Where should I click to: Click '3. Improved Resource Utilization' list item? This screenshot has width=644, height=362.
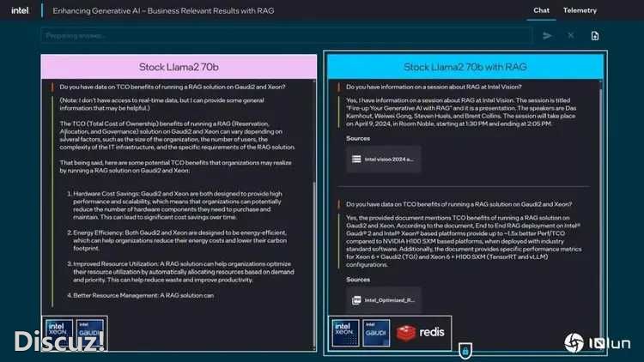pyautogui.click(x=180, y=272)
